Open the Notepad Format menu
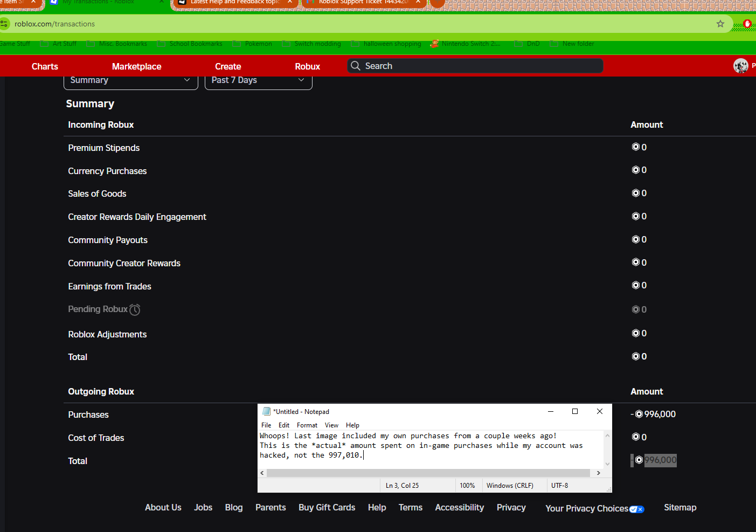 click(307, 425)
